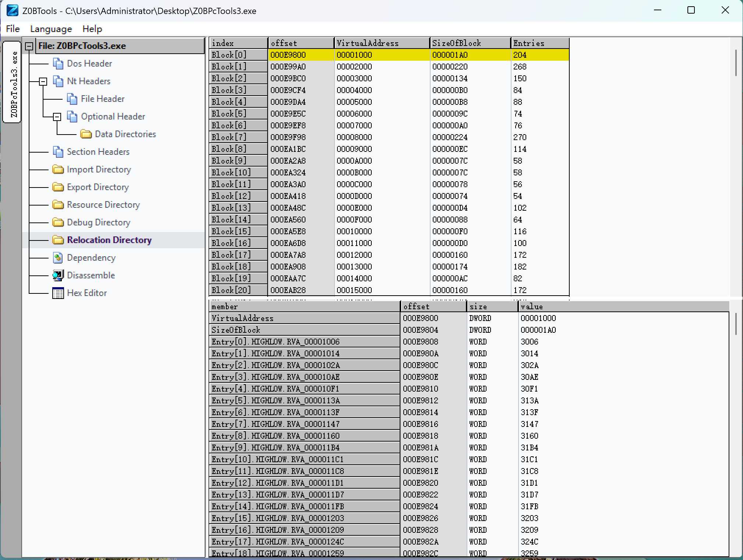Click the Z0BTools app icon in title bar

[13, 10]
